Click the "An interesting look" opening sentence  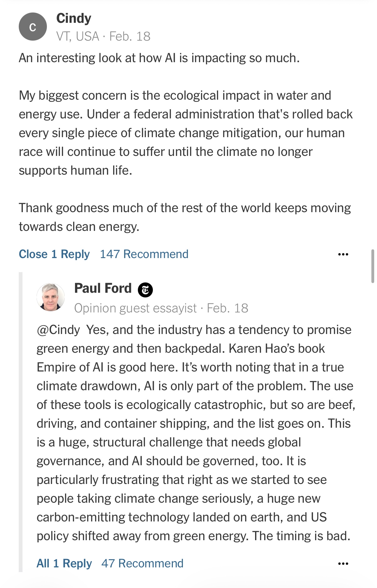[159, 58]
